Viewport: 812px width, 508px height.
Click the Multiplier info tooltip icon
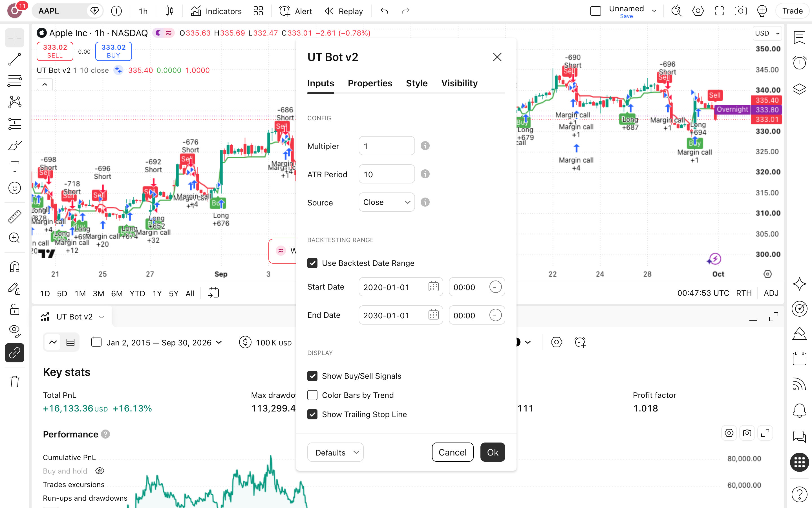point(425,146)
